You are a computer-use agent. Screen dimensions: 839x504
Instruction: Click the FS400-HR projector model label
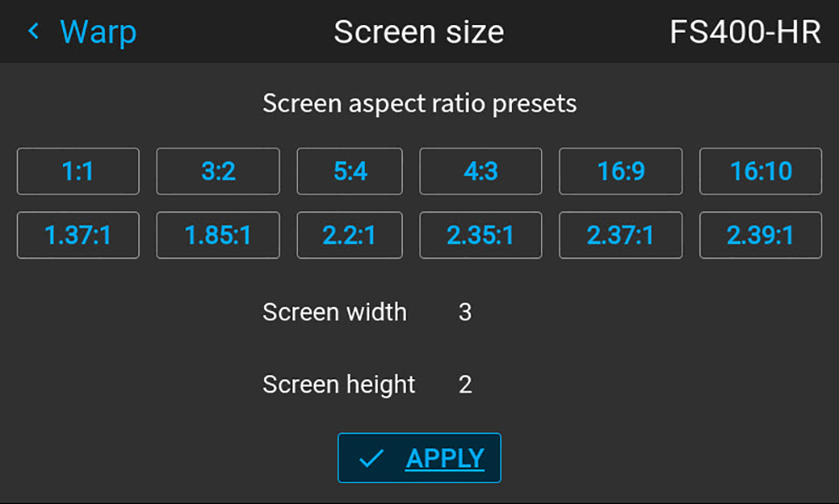(745, 32)
